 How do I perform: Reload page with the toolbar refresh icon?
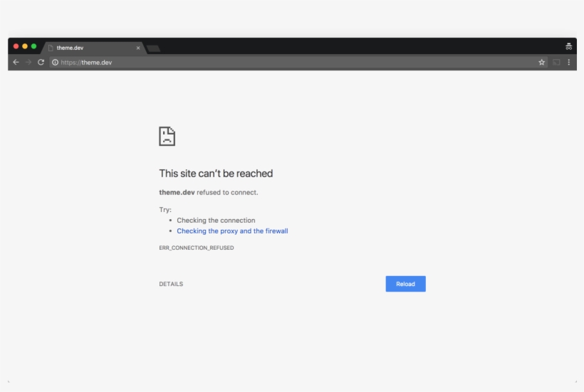[x=41, y=62]
